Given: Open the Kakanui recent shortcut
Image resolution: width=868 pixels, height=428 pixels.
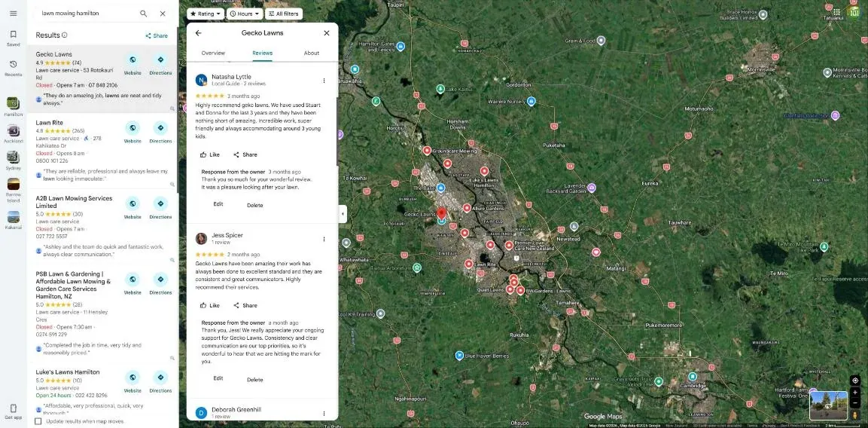Looking at the screenshot, I should pyautogui.click(x=14, y=219).
